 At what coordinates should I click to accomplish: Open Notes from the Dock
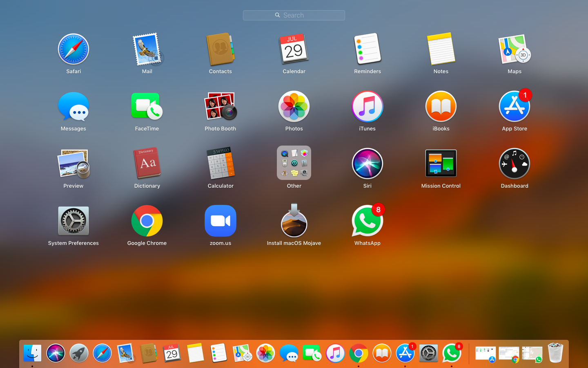[195, 353]
